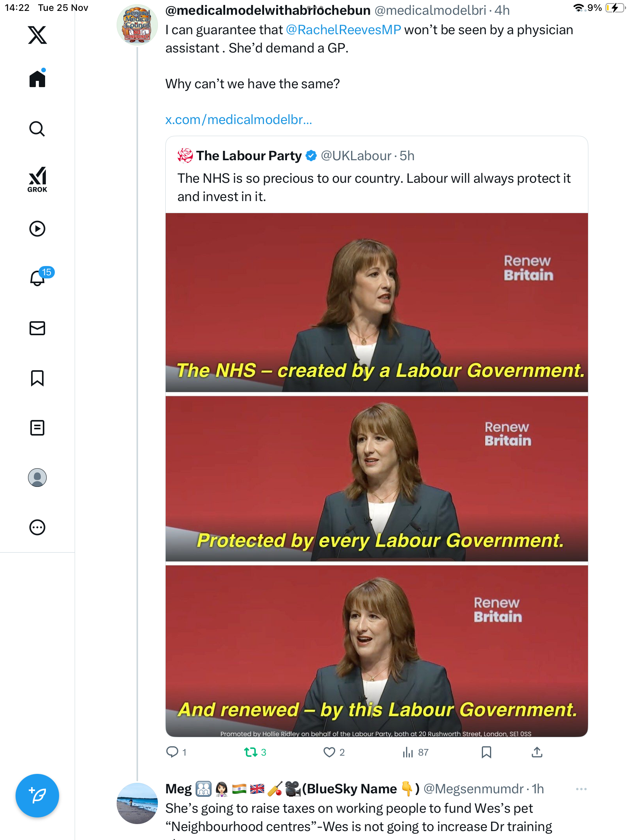630x840 pixels.
Task: Go to the Home feed
Action: pos(37,79)
